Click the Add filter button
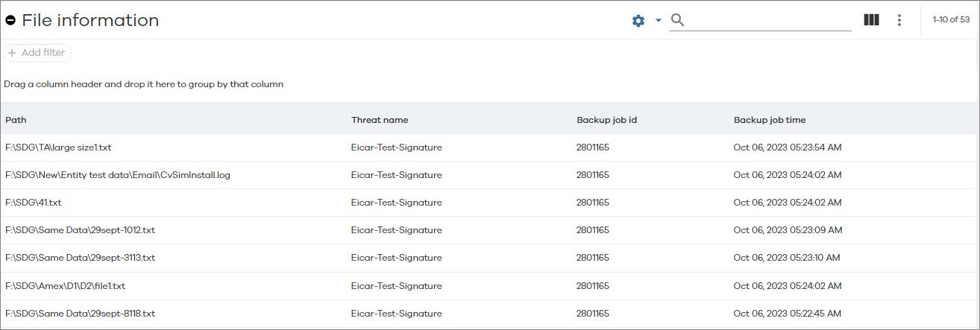This screenshot has height=330, width=980. pos(37,53)
